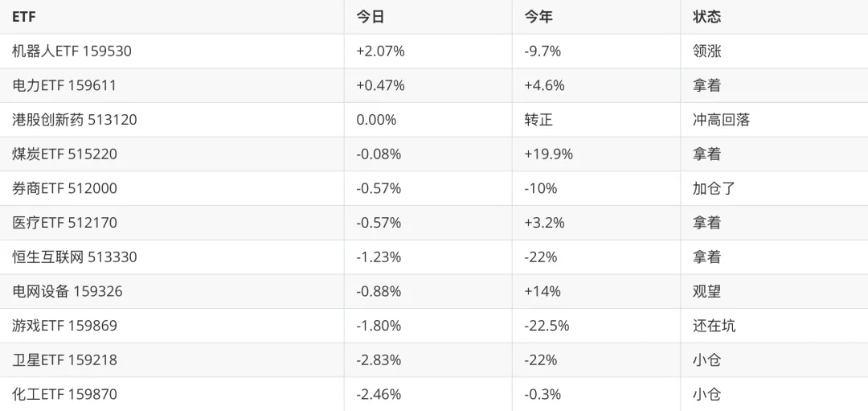Select the 今日 column header
The image size is (868, 411).
371,17
